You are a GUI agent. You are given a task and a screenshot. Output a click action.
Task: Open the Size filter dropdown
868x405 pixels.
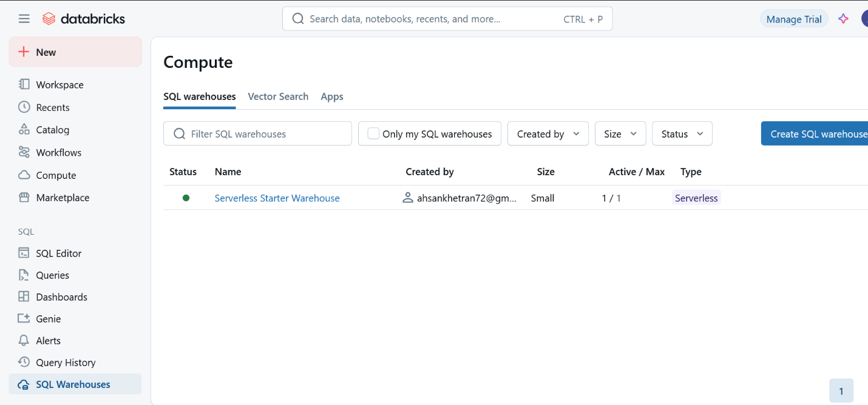click(x=620, y=134)
